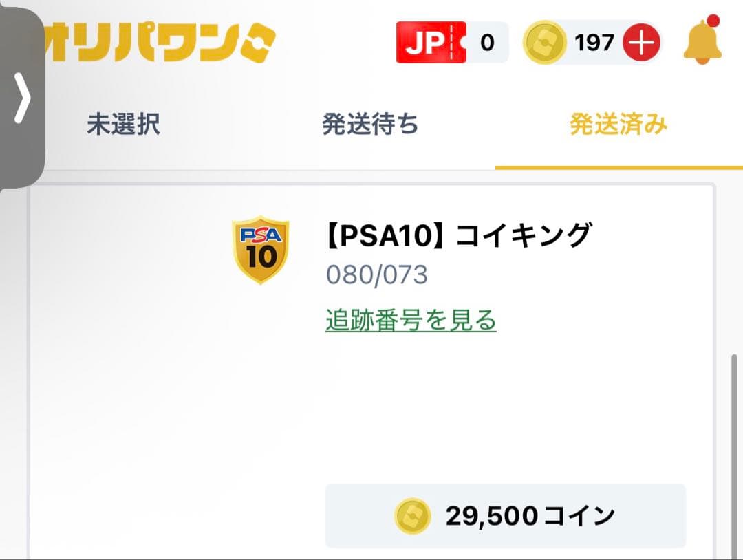Click the card number 080/073
The image size is (743, 560).
[x=377, y=275]
